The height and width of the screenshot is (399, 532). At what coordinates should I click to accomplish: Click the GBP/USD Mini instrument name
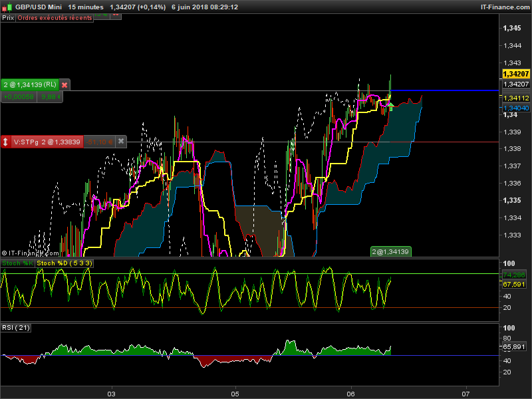(x=39, y=7)
